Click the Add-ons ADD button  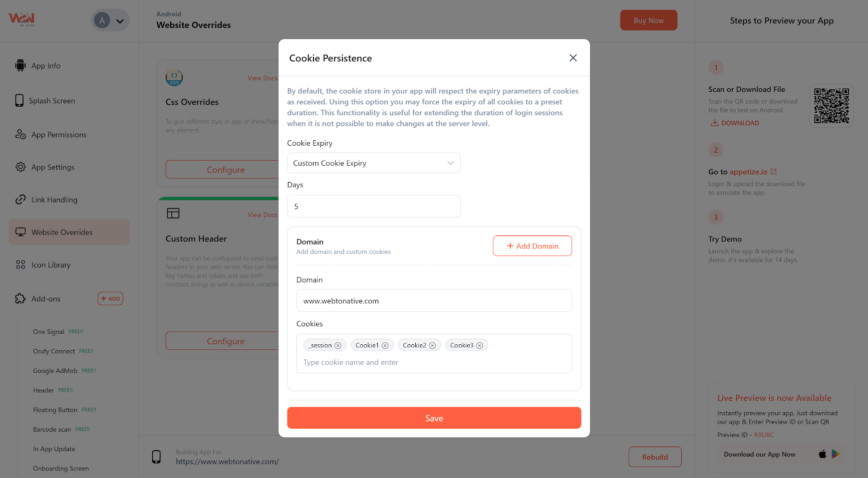(x=110, y=299)
